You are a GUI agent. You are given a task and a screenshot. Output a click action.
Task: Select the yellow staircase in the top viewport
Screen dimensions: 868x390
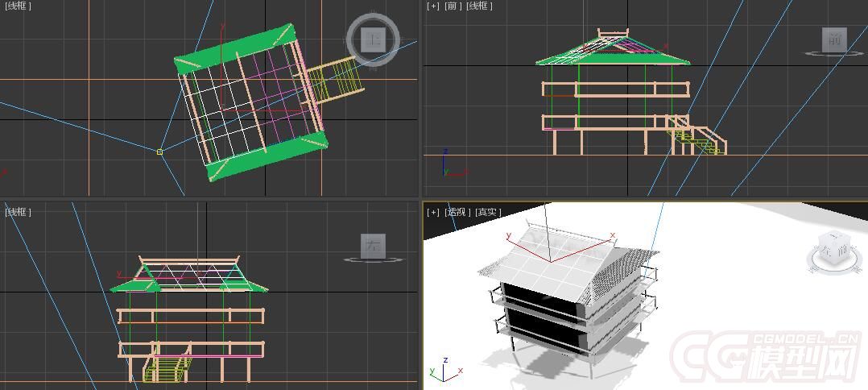336,80
